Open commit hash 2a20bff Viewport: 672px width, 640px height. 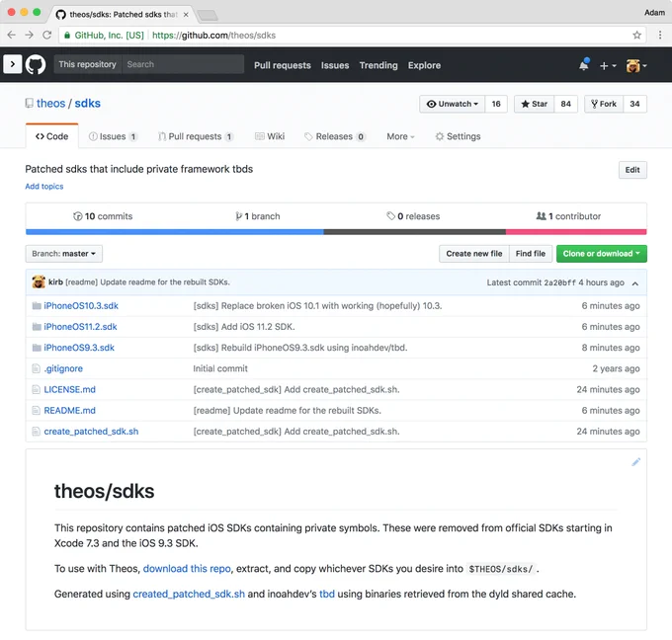[x=559, y=282]
